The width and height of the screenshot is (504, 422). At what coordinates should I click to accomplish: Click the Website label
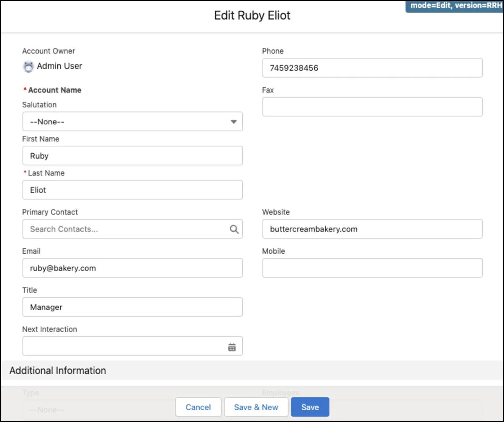point(276,212)
